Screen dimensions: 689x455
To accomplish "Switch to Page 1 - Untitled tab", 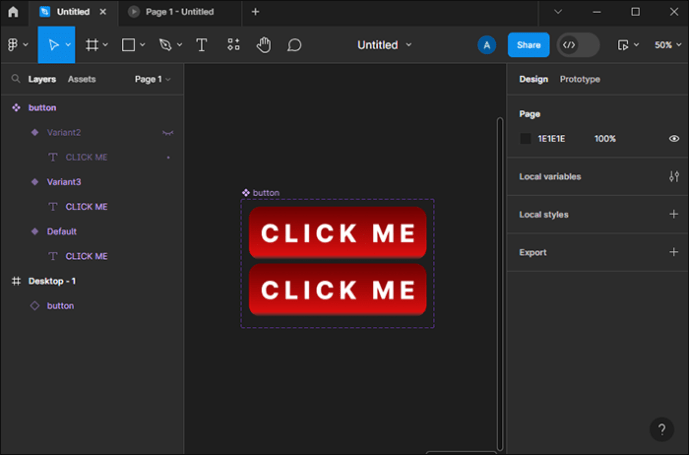I will [180, 12].
